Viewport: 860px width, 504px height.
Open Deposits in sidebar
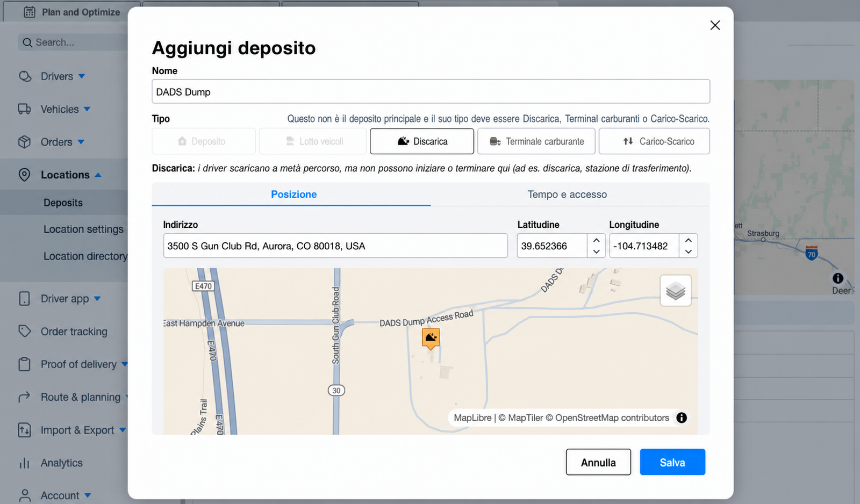click(x=63, y=203)
